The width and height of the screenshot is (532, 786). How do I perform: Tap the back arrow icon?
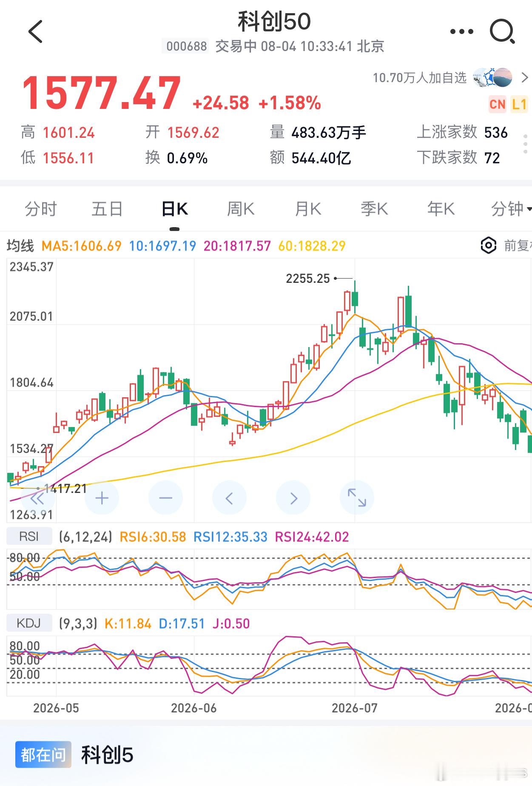tap(35, 31)
